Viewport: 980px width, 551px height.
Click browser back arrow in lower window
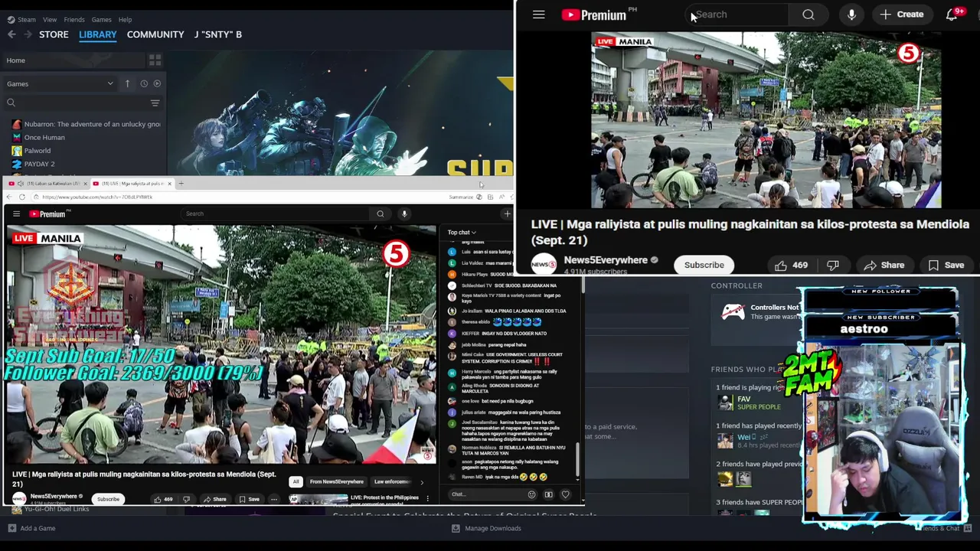click(9, 197)
